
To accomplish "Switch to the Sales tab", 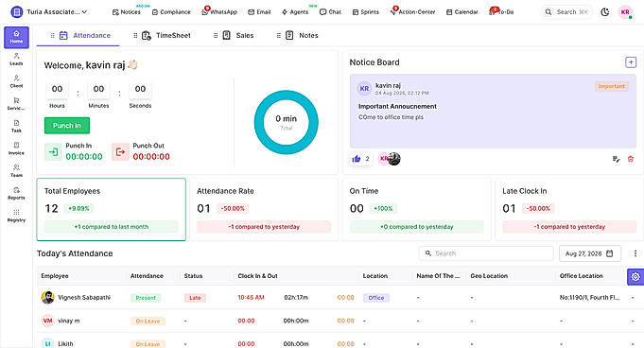I will click(x=234, y=35).
